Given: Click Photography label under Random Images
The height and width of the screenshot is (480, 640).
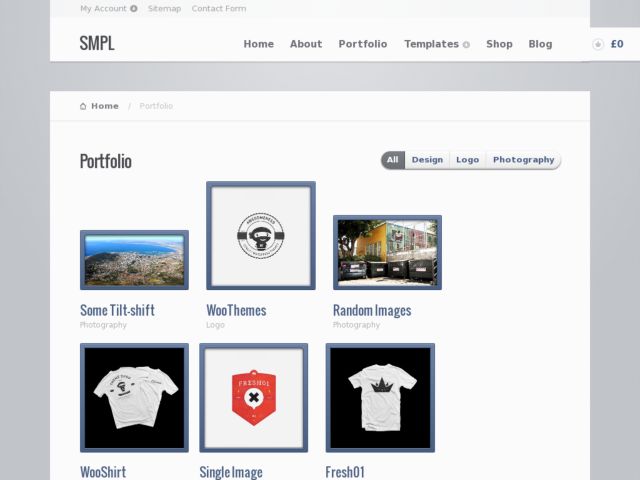Looking at the screenshot, I should point(356,325).
